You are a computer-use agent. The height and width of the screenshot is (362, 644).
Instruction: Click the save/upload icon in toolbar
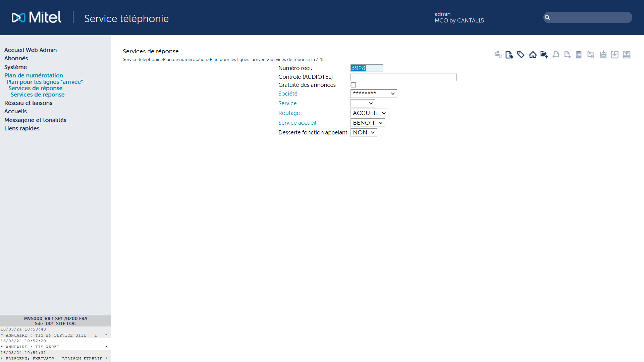(544, 54)
